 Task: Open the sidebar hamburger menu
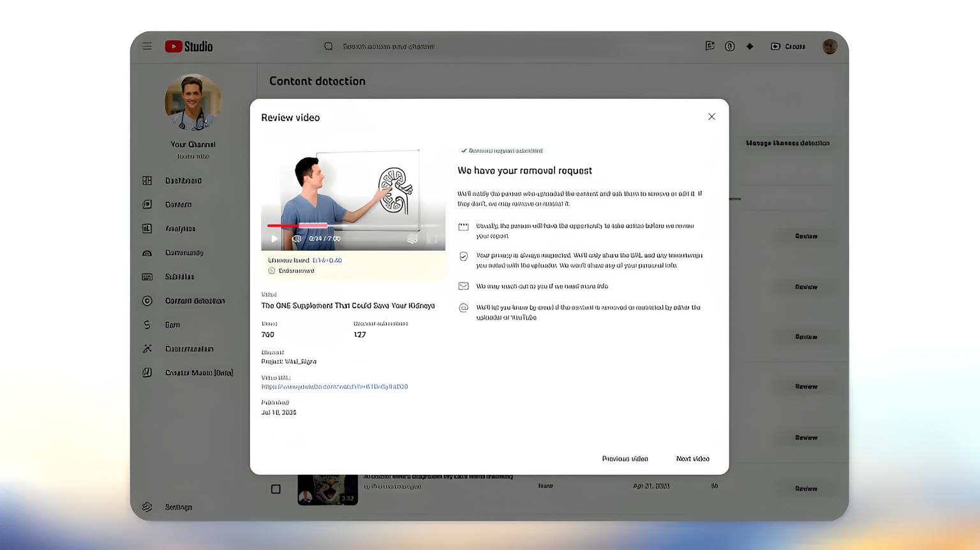coord(146,46)
